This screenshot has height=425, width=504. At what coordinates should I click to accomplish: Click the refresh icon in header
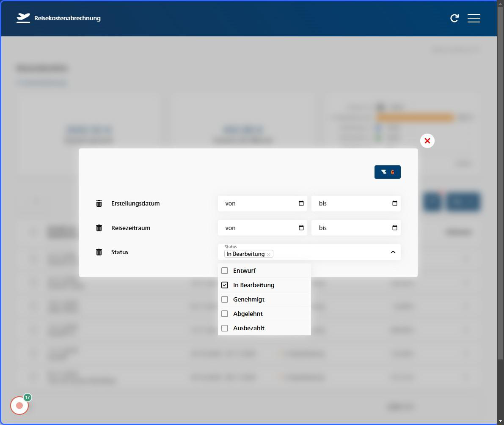(x=454, y=18)
